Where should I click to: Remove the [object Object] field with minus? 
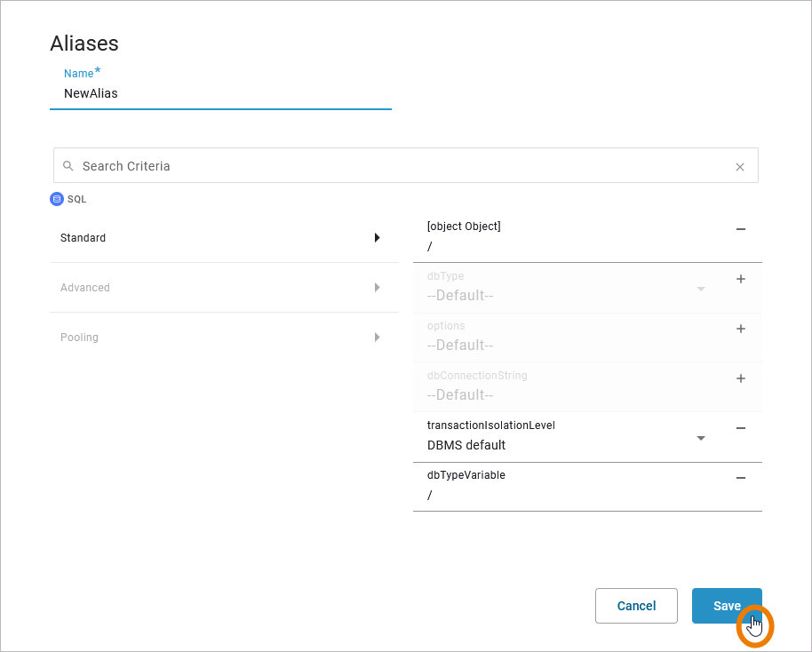[x=741, y=229]
